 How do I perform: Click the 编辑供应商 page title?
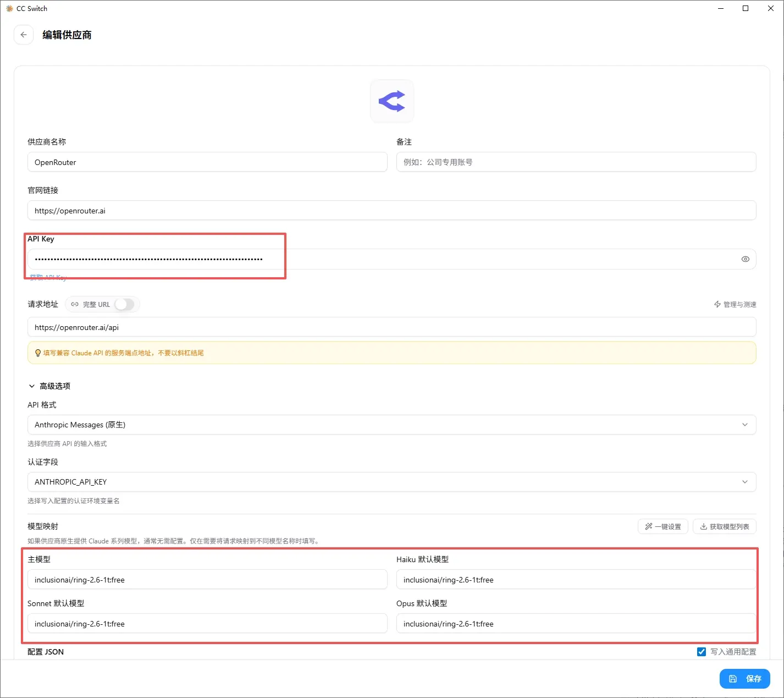[x=67, y=35]
